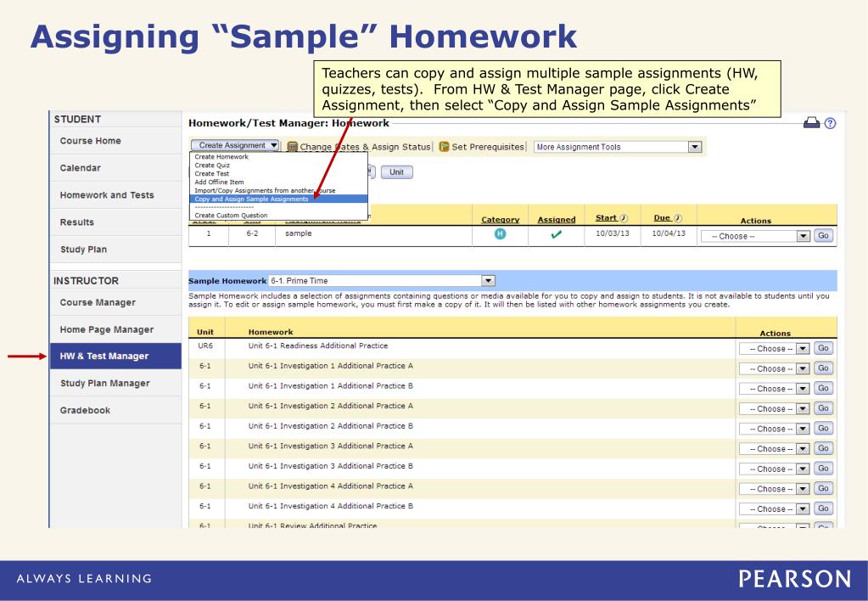Screen dimensions: 868x601
Task: Open Home Page Manager
Action: (x=115, y=329)
